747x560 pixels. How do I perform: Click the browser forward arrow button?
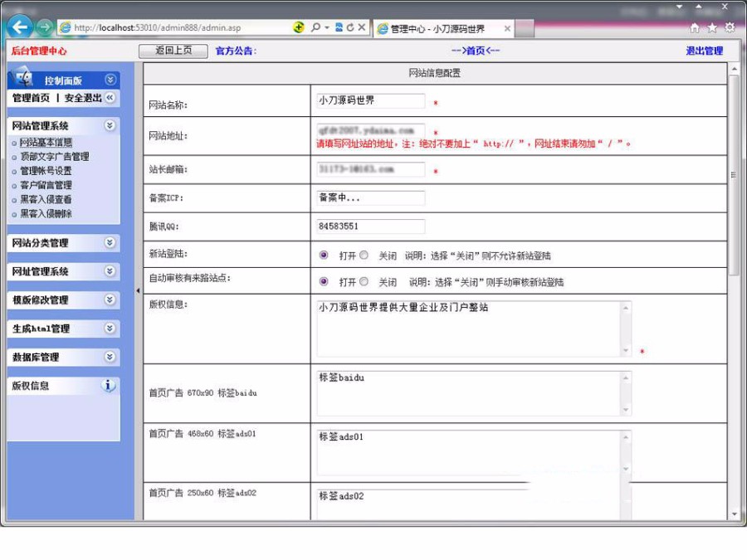pyautogui.click(x=45, y=27)
